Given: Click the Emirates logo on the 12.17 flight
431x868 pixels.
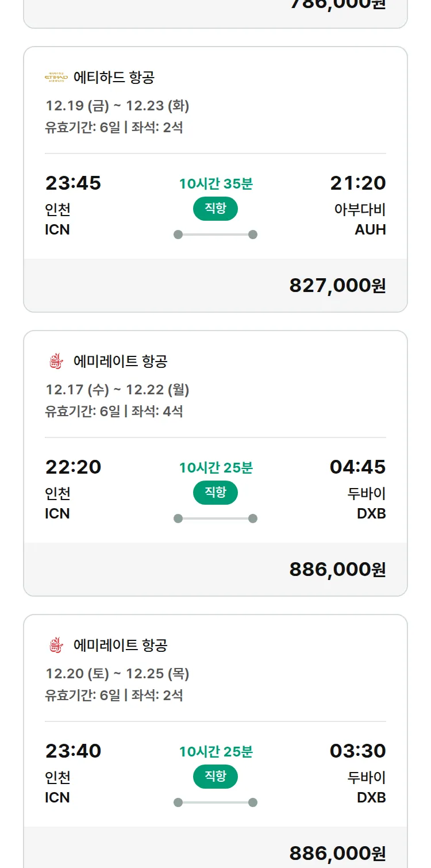Looking at the screenshot, I should coord(56,361).
